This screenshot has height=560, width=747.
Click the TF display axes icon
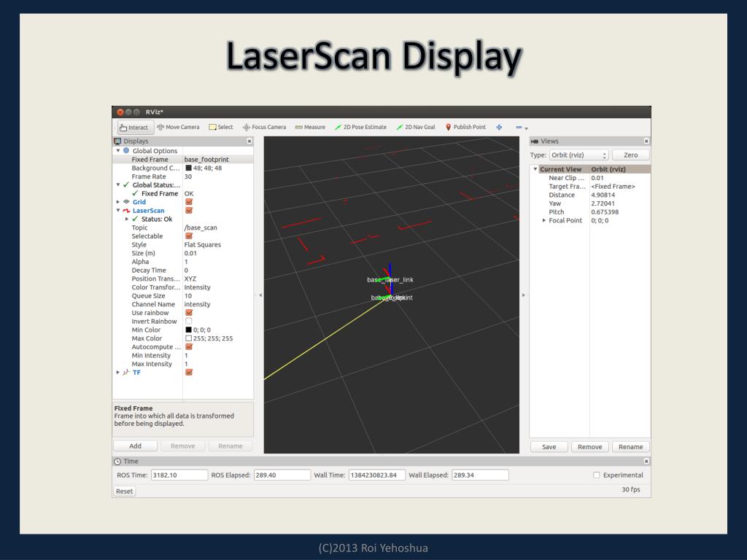pyautogui.click(x=126, y=373)
